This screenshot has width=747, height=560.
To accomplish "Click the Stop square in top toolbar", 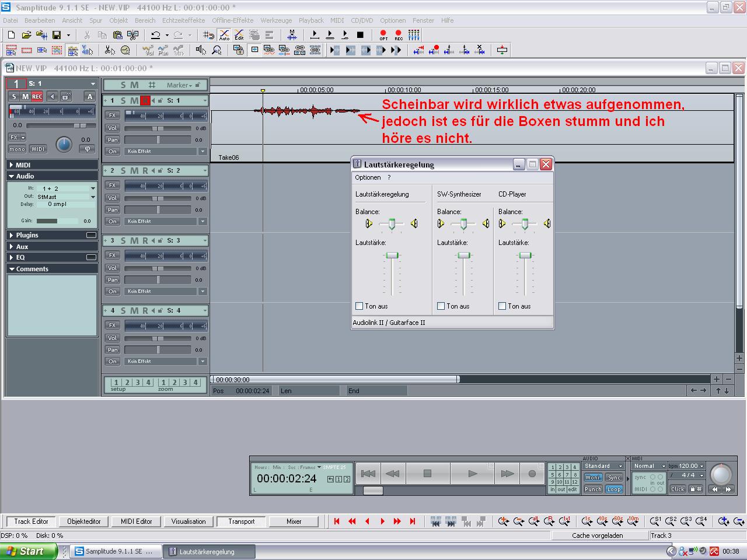I will [360, 35].
